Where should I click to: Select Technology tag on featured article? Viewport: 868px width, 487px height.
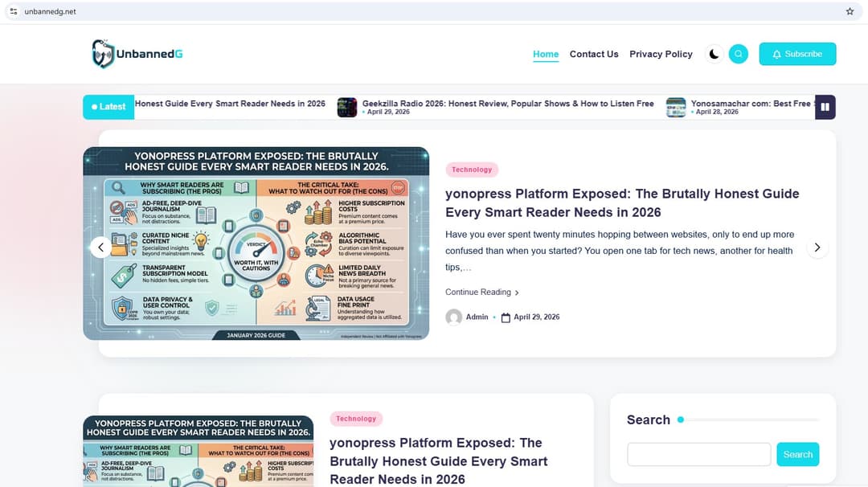tap(472, 170)
